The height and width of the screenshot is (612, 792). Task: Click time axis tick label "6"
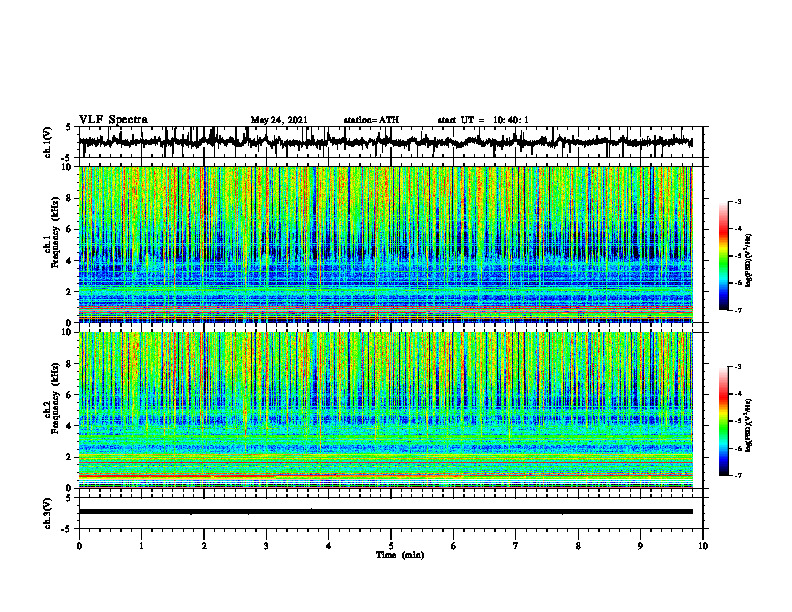[454, 546]
